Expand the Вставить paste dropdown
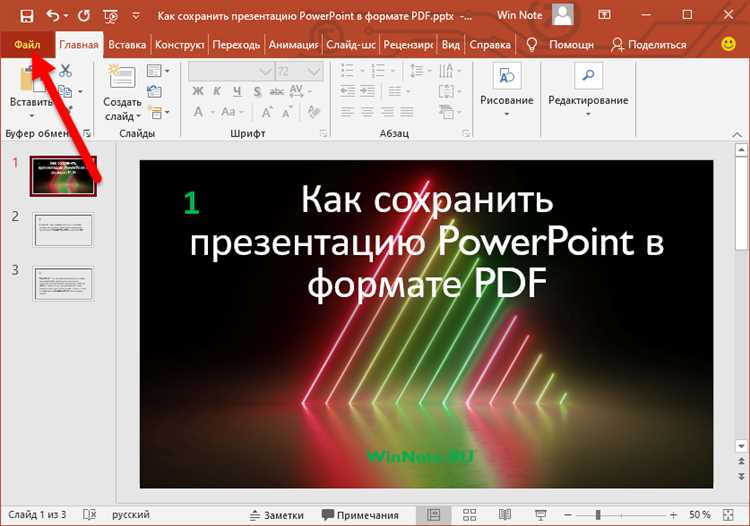Screen dimensions: 750x526 31,116
